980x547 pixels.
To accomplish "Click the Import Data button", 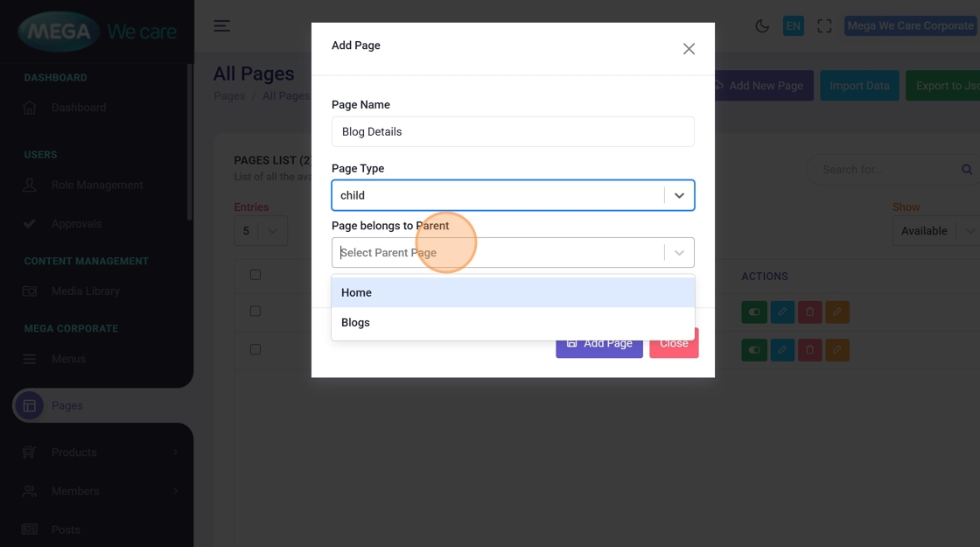I will (858, 86).
